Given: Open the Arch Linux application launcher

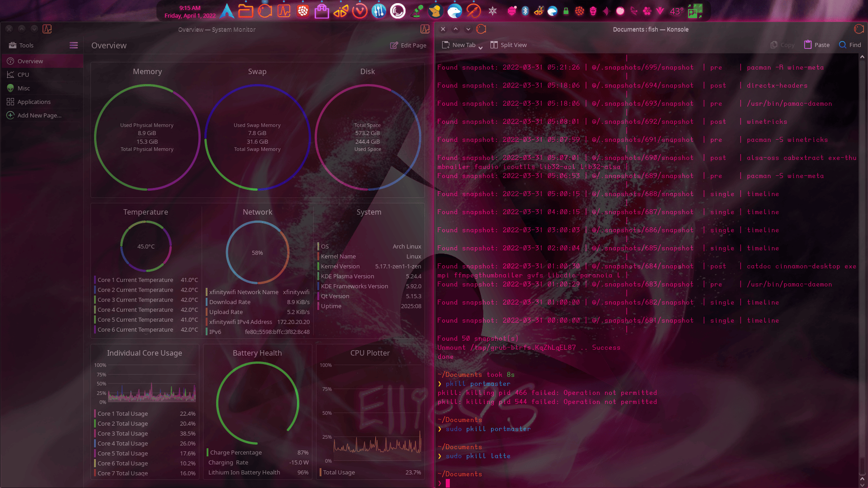Looking at the screenshot, I should [x=227, y=11].
